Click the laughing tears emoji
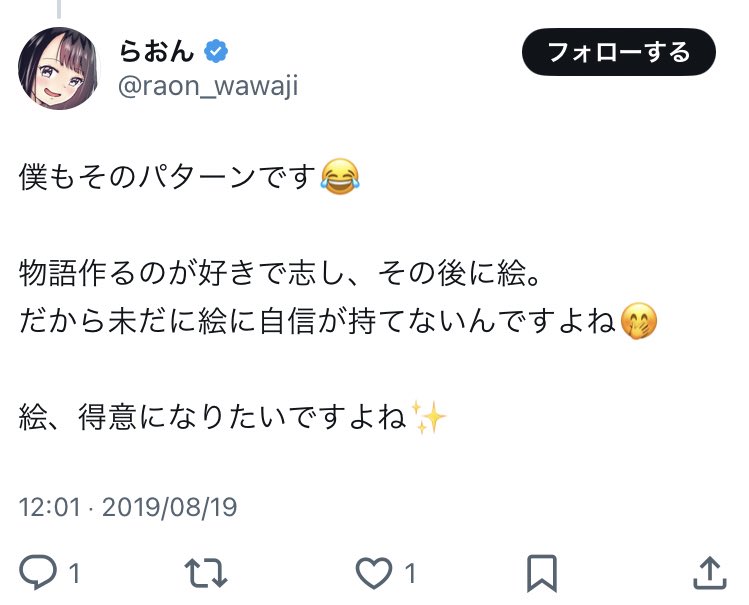Viewport: 749px width, 605px height. 339,178
